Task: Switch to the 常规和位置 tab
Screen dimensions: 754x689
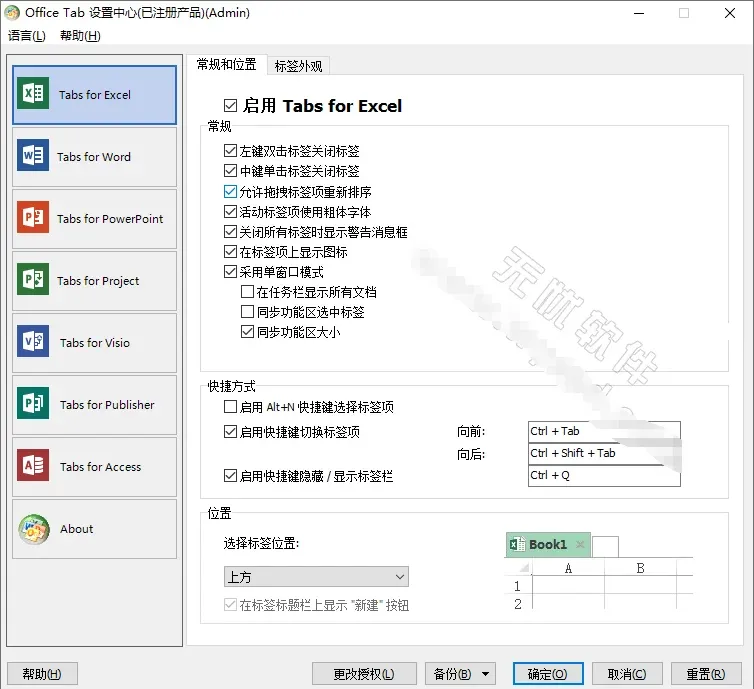Action: (x=226, y=64)
